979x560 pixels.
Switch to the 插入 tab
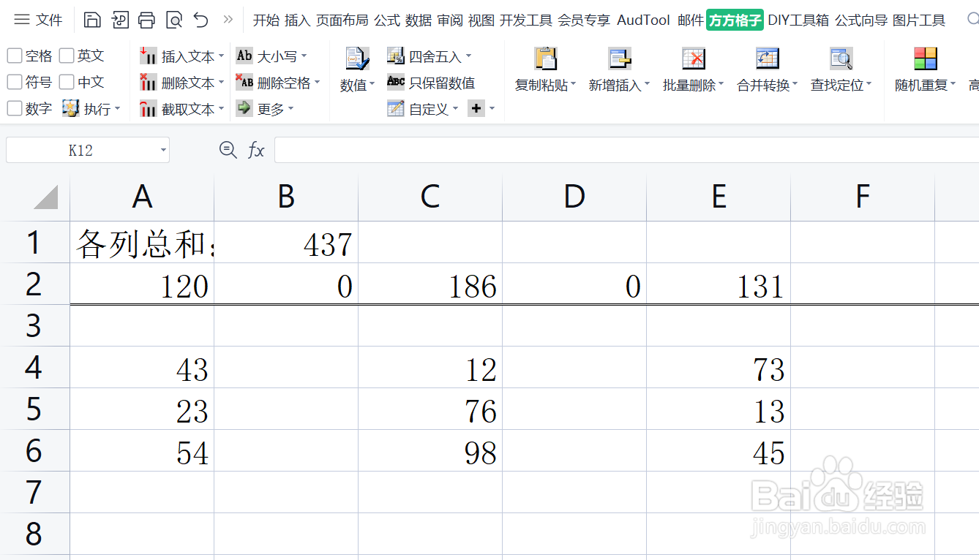[x=298, y=20]
